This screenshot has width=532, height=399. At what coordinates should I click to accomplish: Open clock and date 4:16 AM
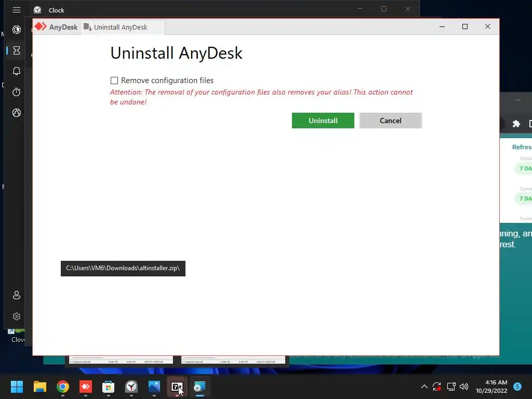[x=491, y=387]
